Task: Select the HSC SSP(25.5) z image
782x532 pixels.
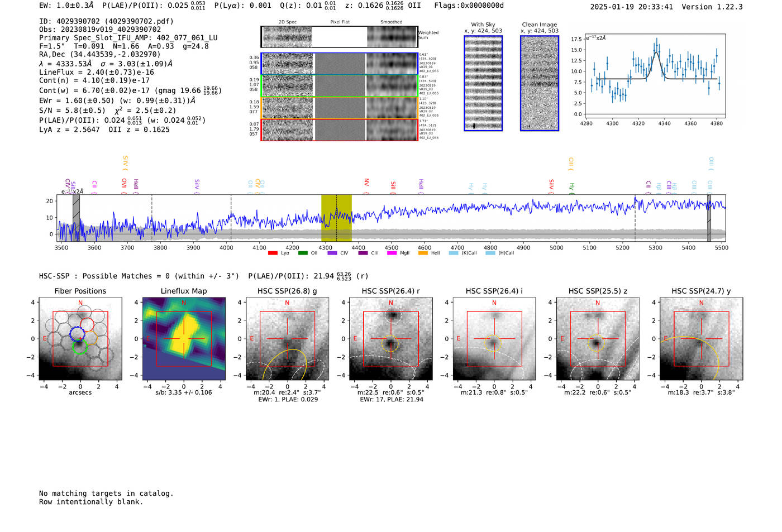Action: click(598, 339)
